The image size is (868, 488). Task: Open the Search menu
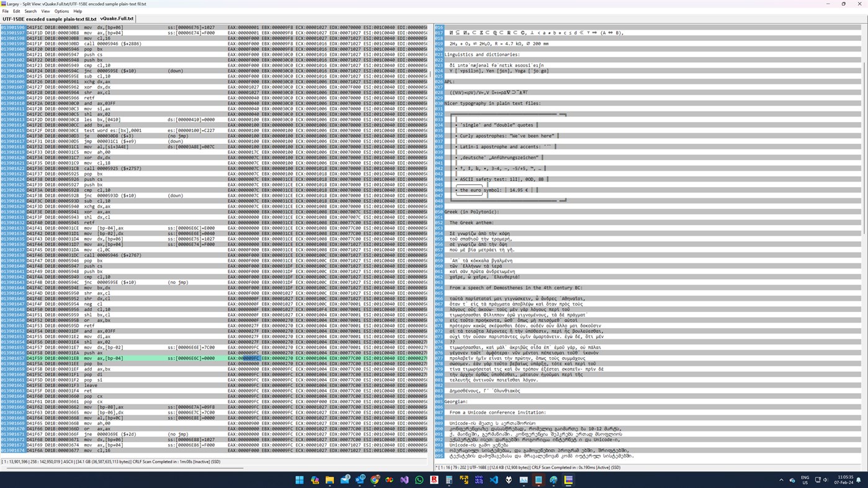coord(30,11)
